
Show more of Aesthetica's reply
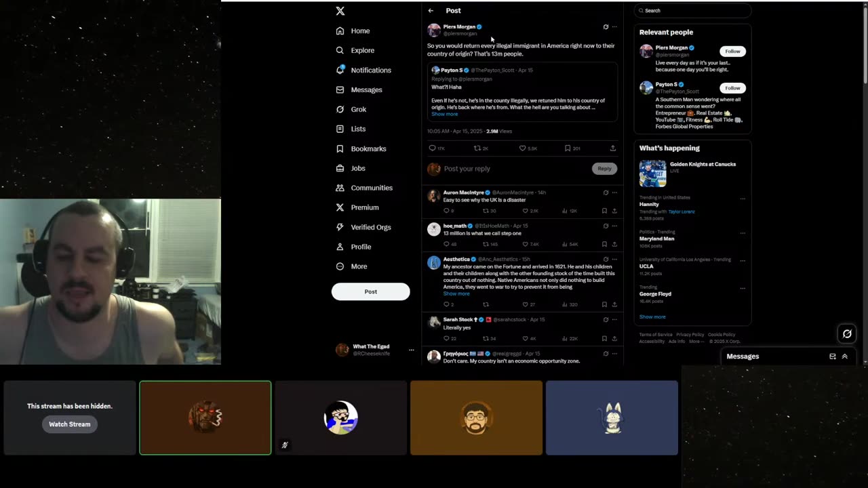pyautogui.click(x=456, y=293)
